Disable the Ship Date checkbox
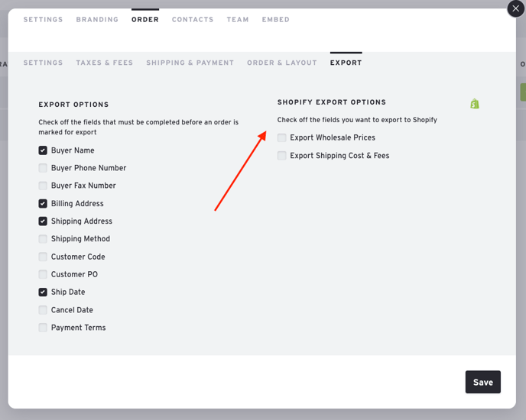Viewport: 526px width, 420px height. (x=43, y=292)
